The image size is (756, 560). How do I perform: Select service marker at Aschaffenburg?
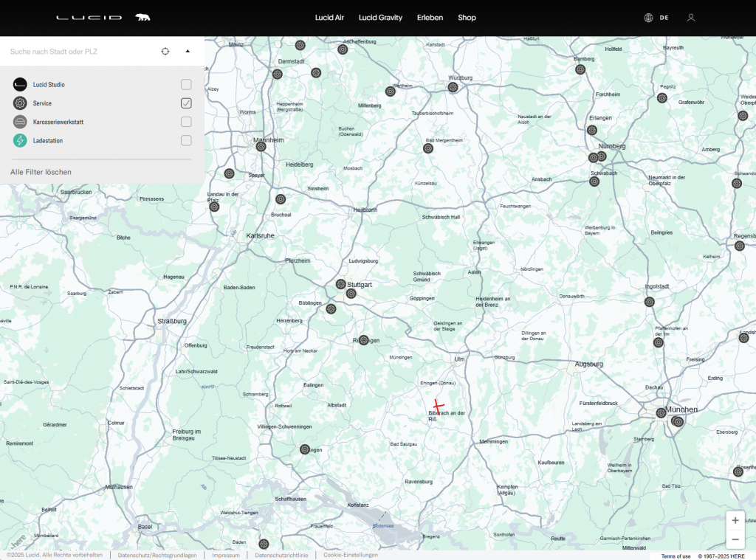(x=343, y=49)
